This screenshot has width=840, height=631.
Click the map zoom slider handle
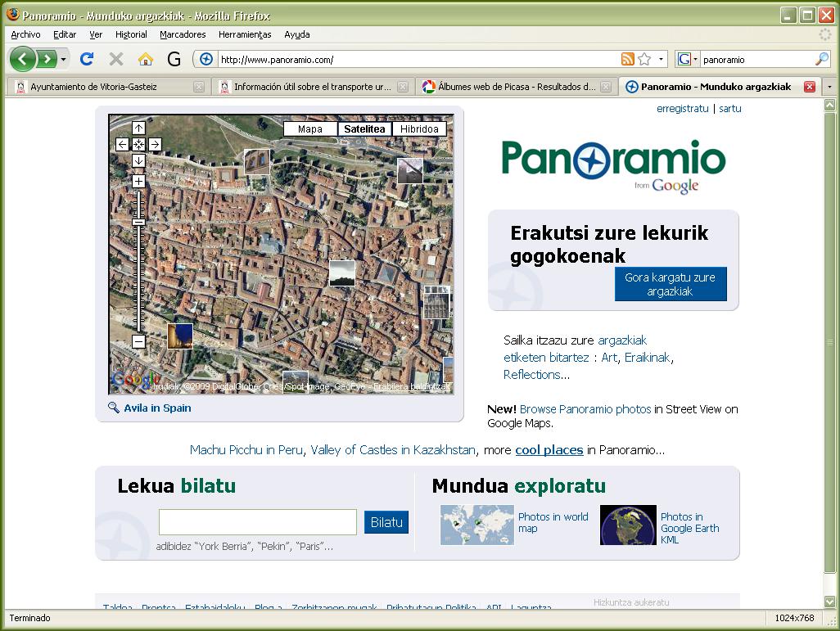(138, 222)
